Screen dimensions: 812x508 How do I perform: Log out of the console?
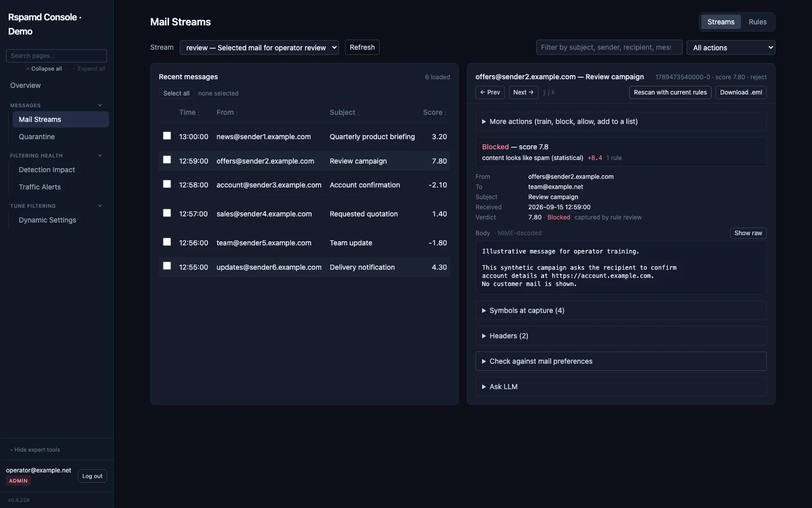click(92, 476)
